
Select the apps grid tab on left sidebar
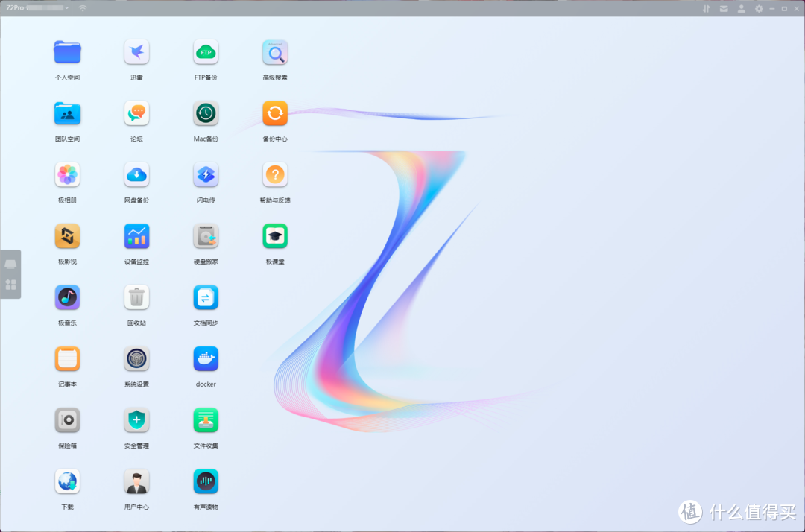10,285
